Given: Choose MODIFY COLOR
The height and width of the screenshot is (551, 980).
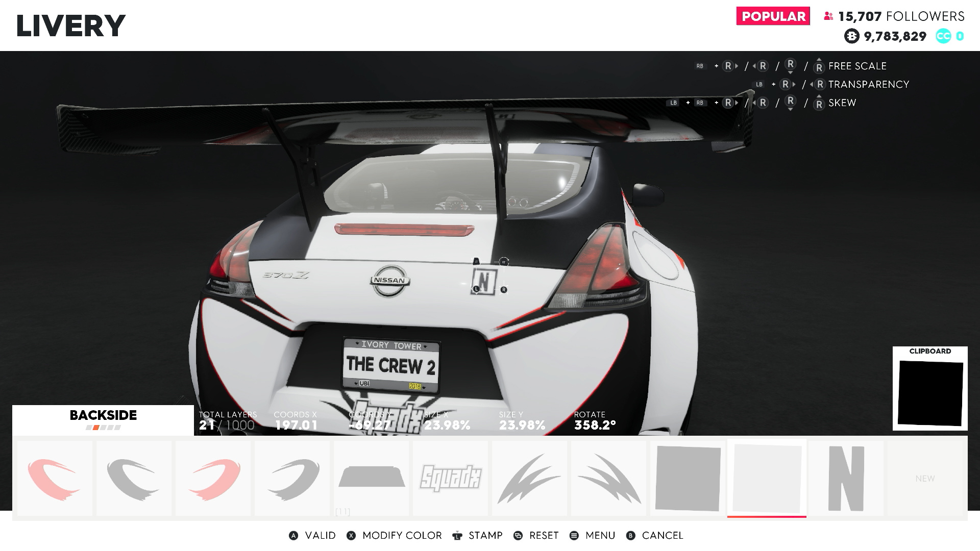Looking at the screenshot, I should pyautogui.click(x=402, y=536).
